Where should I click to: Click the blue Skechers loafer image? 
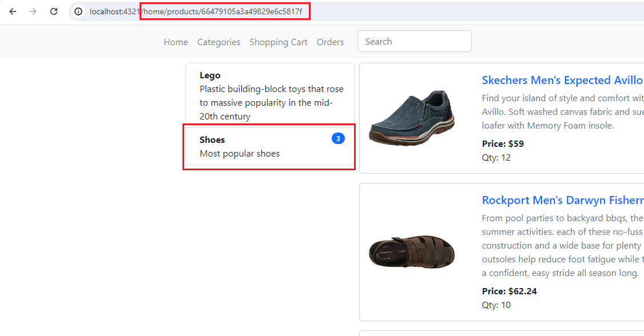pos(412,118)
